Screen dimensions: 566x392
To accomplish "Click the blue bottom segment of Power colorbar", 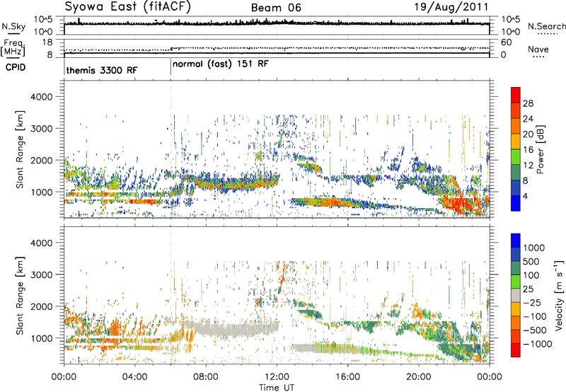I will (516, 203).
